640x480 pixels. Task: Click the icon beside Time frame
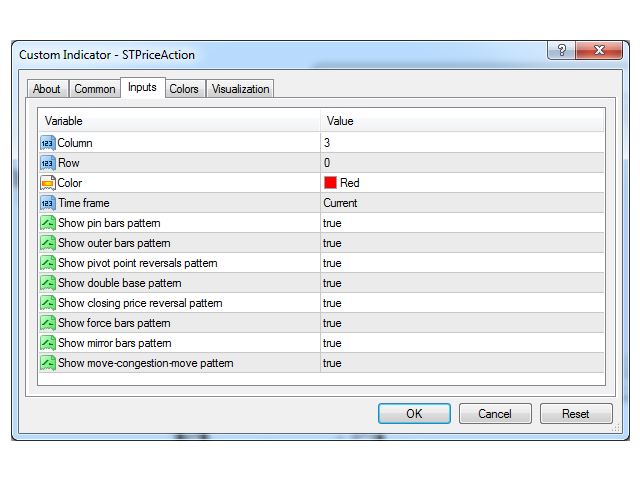pos(48,203)
